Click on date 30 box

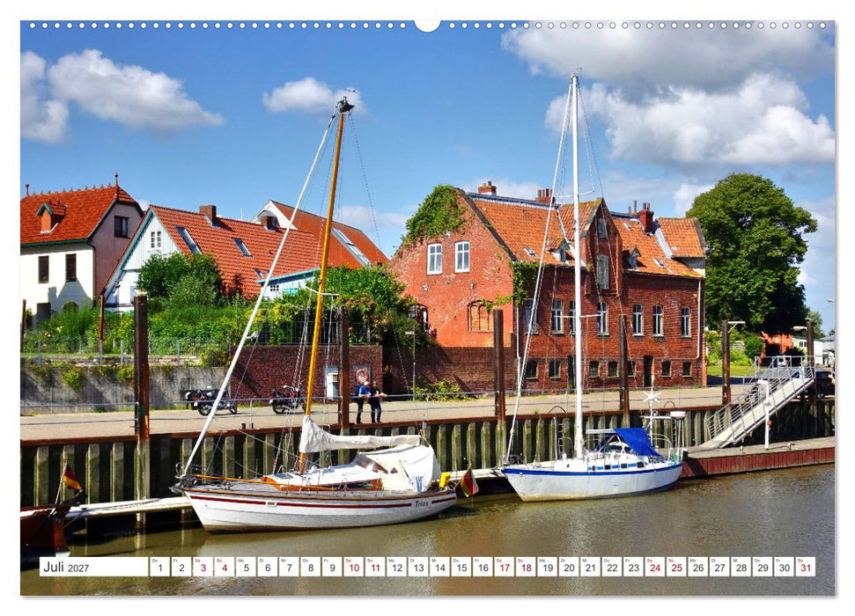(784, 567)
